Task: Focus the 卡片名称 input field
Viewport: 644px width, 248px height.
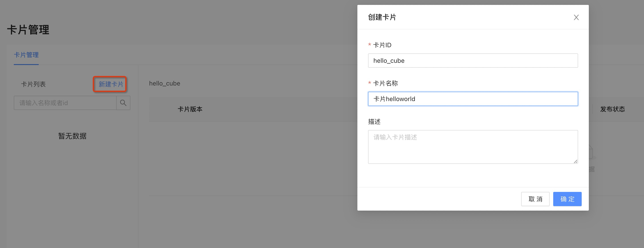Action: pyautogui.click(x=472, y=99)
